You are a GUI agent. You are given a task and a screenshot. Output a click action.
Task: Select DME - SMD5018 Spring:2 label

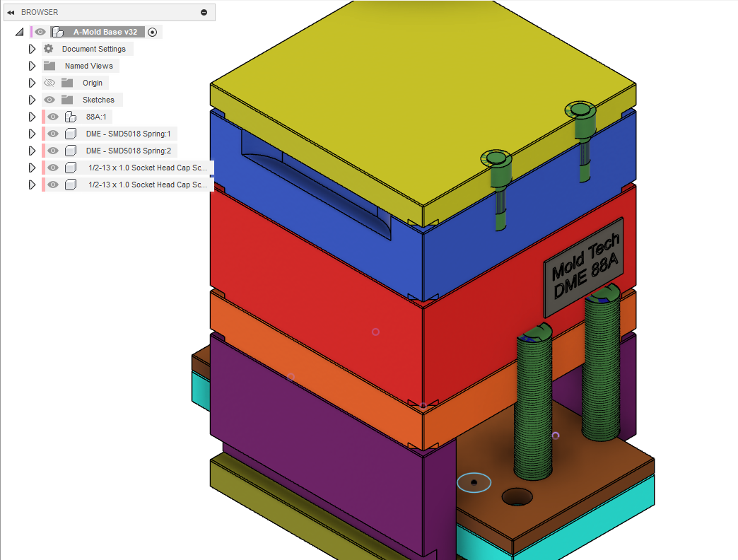coord(129,151)
